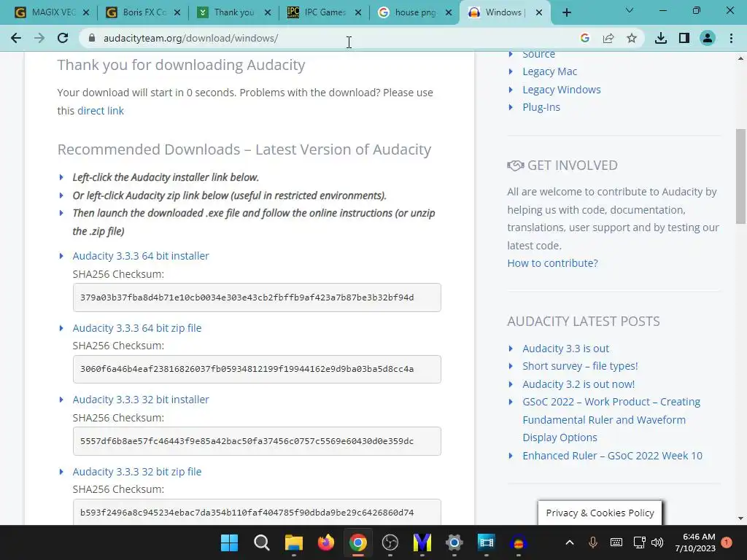This screenshot has width=747, height=560.
Task: Open the gear app icon on taskbar
Action: pos(454,542)
